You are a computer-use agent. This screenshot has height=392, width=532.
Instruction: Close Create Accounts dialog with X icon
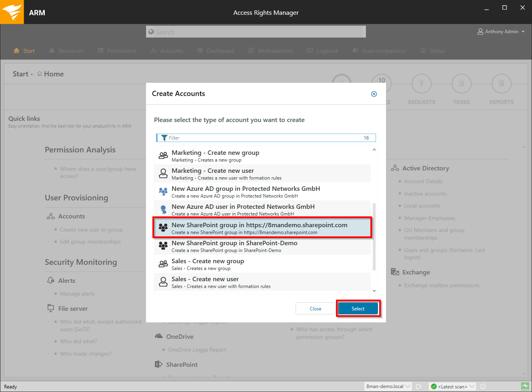(374, 94)
